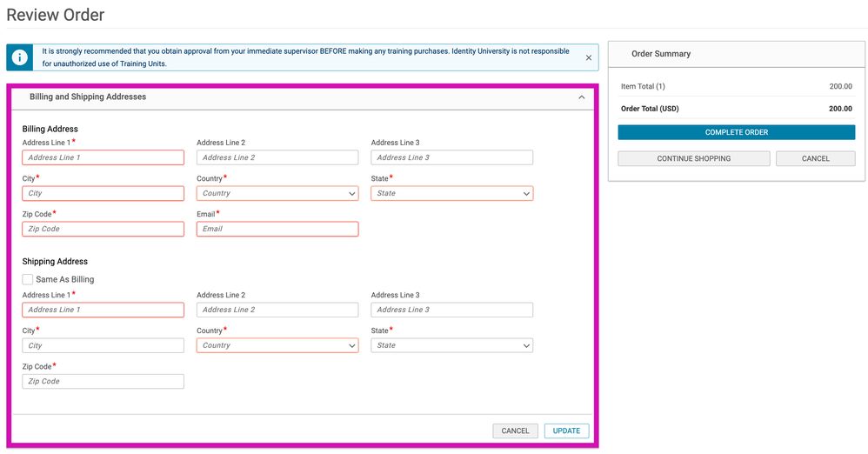Open the shipping Country dropdown
This screenshot has width=868, height=454.
coord(277,345)
